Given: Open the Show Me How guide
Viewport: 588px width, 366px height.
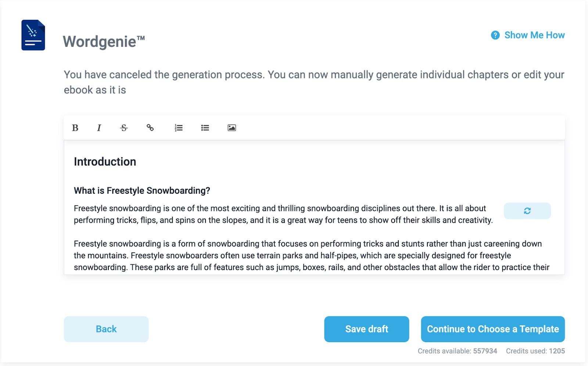Looking at the screenshot, I should click(x=534, y=35).
